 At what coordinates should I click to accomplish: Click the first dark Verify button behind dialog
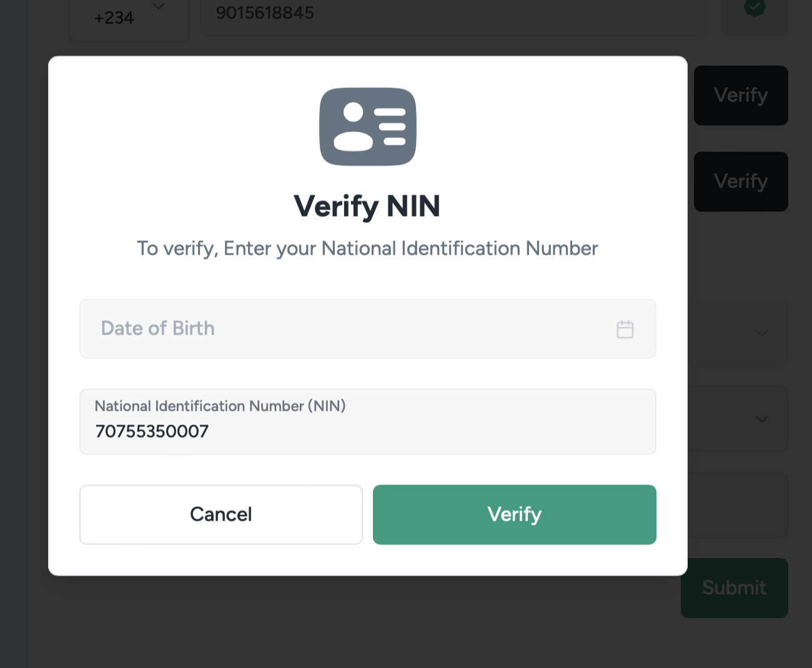click(x=741, y=96)
